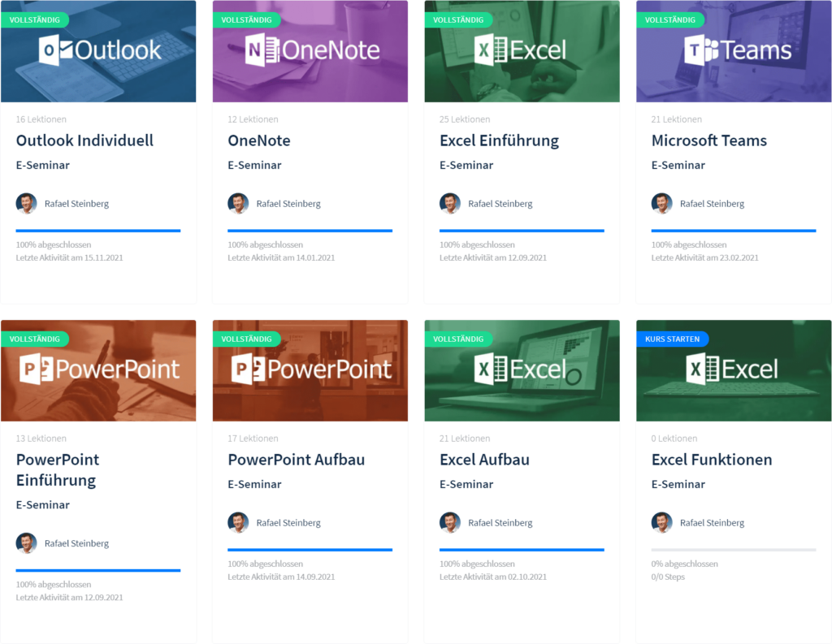Open the Outlook Individuell course title

(84, 140)
